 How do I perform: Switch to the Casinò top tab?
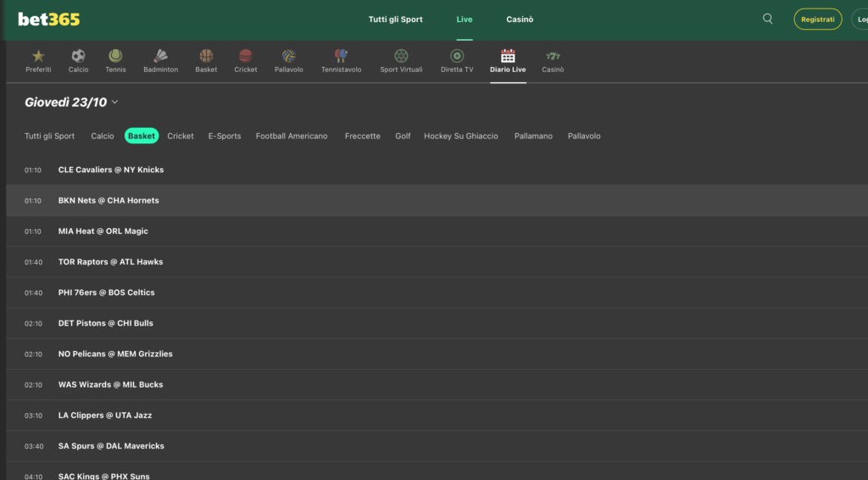[x=520, y=20]
